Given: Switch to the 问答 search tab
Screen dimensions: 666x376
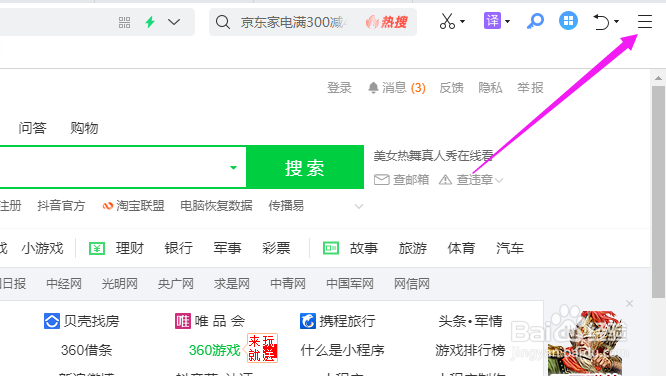Looking at the screenshot, I should tap(32, 128).
